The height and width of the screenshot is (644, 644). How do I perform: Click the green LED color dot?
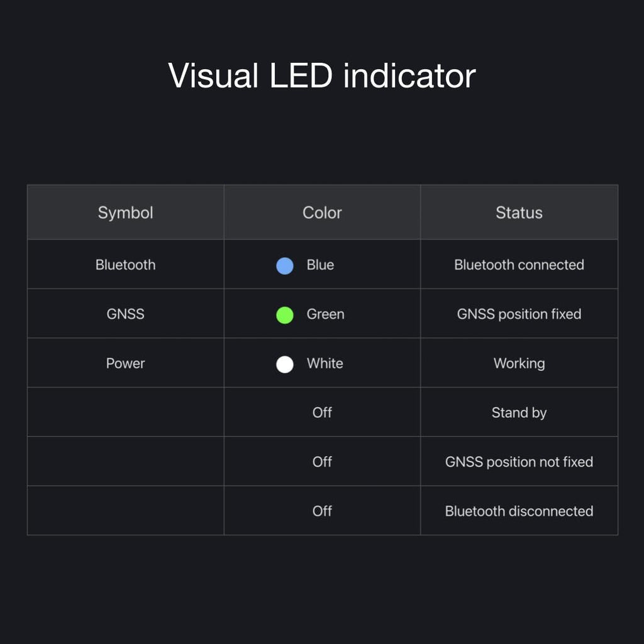click(285, 314)
